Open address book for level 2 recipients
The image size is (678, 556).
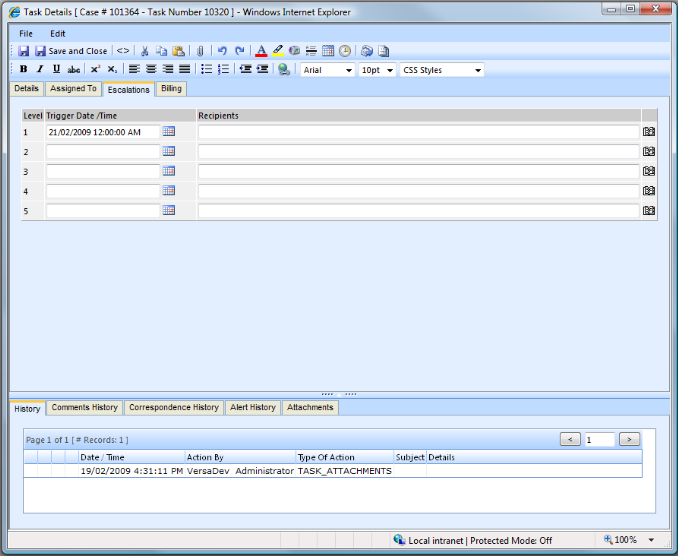coord(649,151)
